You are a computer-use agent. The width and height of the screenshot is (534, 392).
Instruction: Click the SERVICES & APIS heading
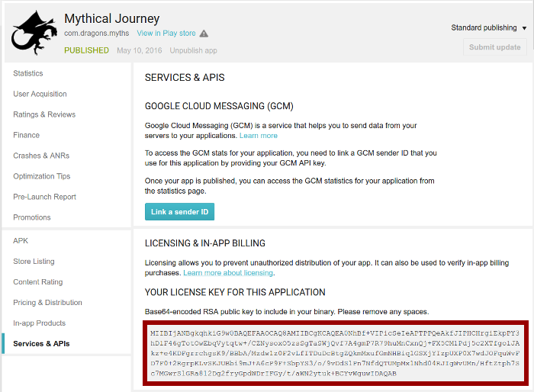185,77
